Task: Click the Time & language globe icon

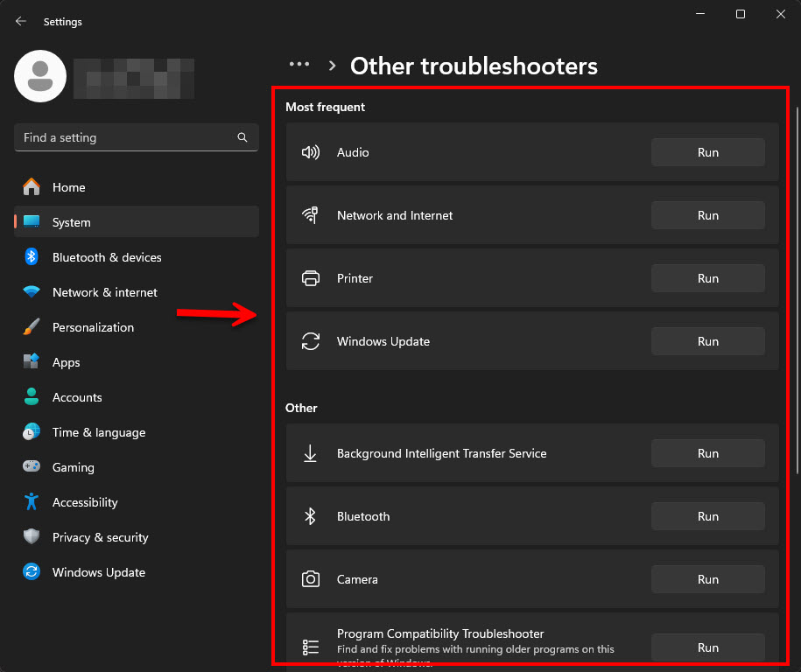Action: point(32,432)
